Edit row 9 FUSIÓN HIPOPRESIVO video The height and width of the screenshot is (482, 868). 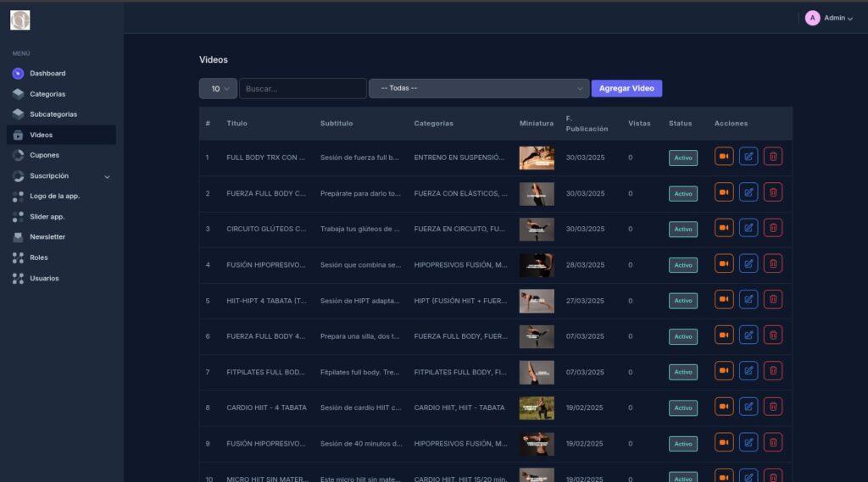pos(748,442)
